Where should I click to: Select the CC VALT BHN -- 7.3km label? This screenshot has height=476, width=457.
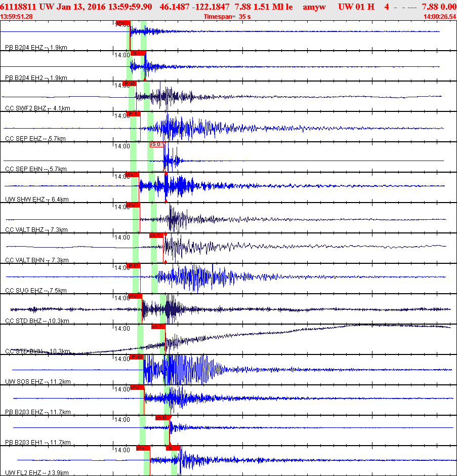coord(37,260)
